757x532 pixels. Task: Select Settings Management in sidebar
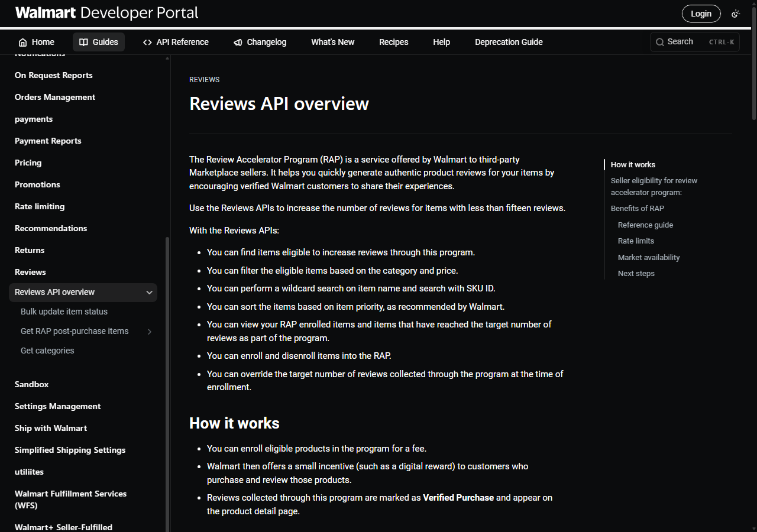pos(58,406)
